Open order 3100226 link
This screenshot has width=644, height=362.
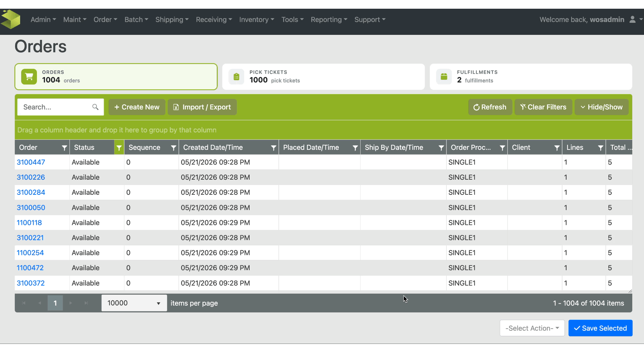click(31, 177)
